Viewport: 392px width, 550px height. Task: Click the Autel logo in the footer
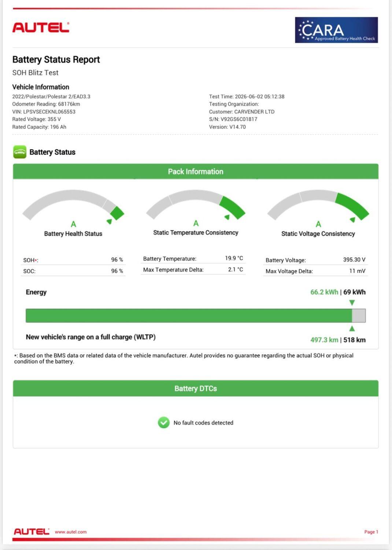[x=32, y=532]
